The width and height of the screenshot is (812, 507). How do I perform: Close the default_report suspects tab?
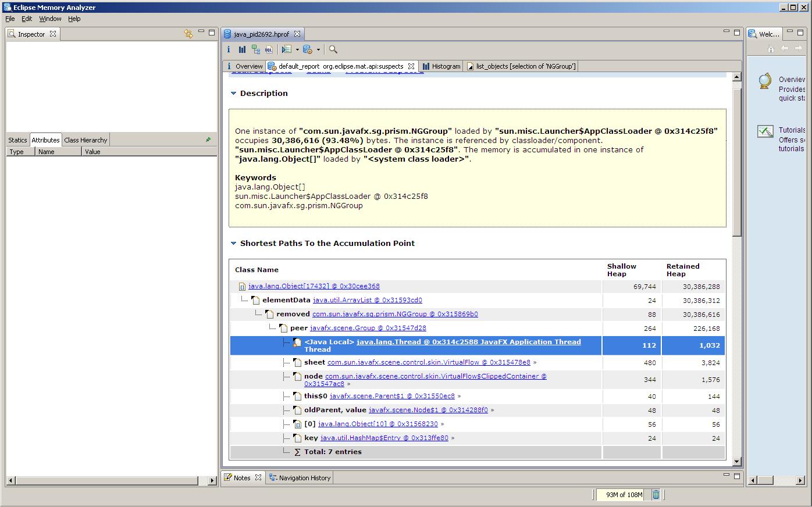point(411,66)
